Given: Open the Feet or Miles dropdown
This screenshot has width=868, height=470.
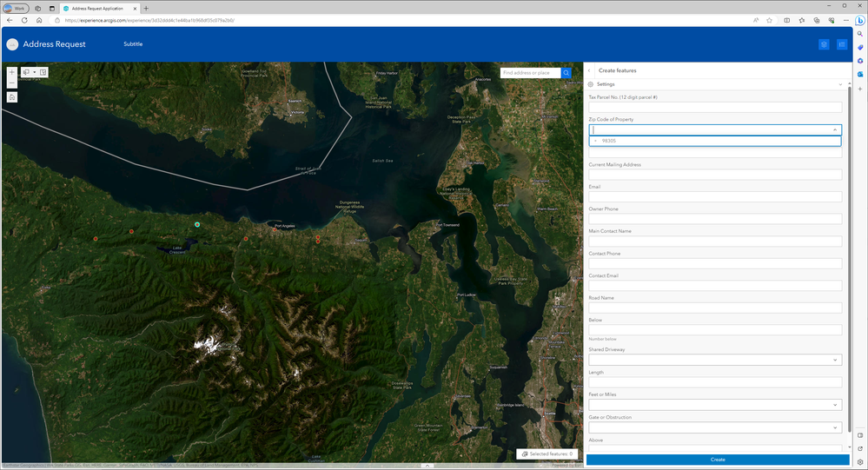Looking at the screenshot, I should tap(715, 405).
